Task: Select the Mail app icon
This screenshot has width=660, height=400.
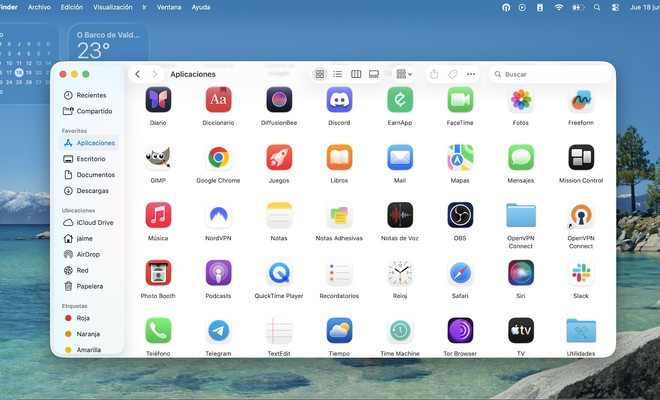Action: 400,157
